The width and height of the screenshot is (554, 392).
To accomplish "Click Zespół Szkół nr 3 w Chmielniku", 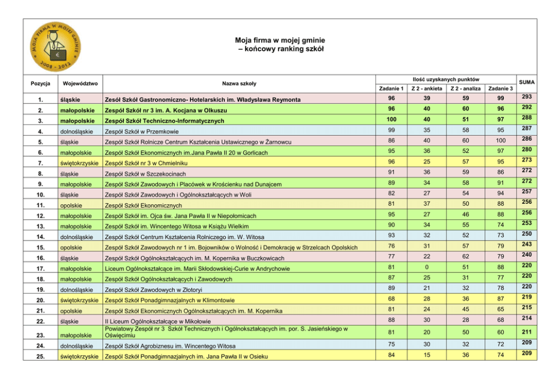I will click(146, 164).
